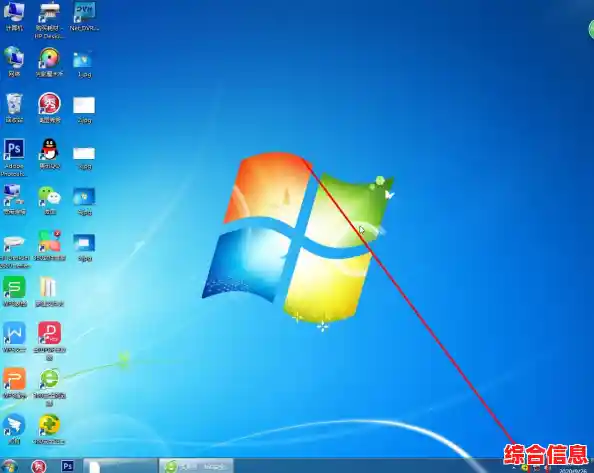Open the Windows Start menu orb
This screenshot has height=473, width=594.
(9, 466)
